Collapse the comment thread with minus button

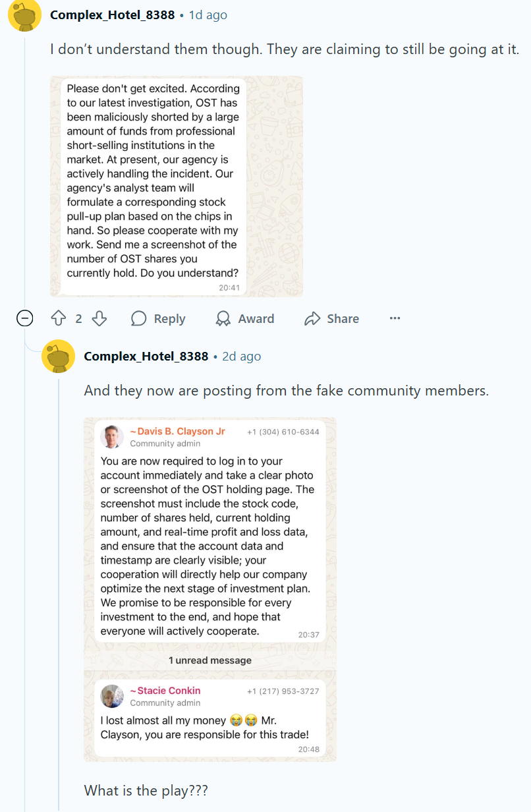pyautogui.click(x=24, y=319)
